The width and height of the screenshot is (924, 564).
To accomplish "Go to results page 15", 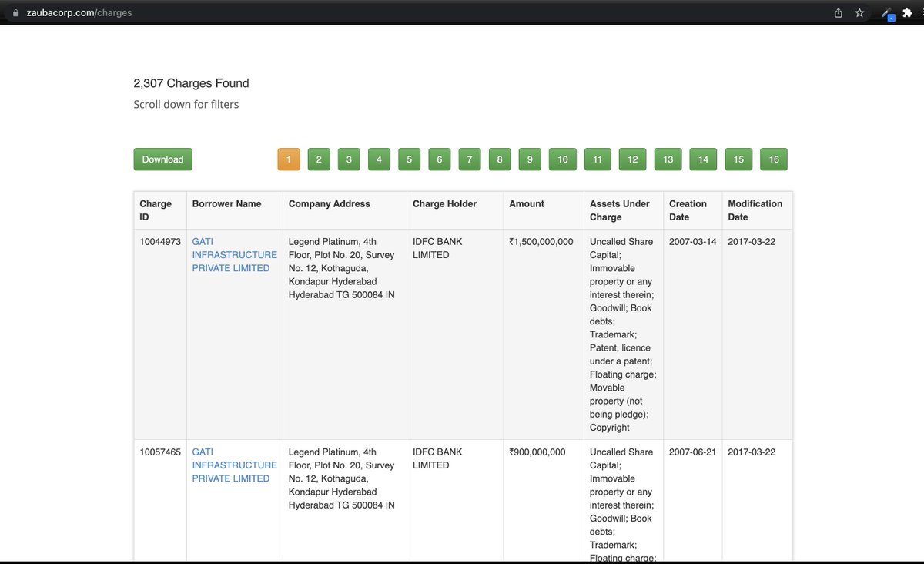I will [x=738, y=159].
